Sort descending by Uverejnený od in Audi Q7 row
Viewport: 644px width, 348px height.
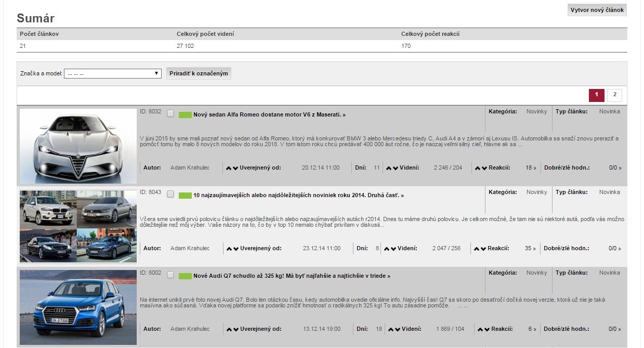point(236,329)
